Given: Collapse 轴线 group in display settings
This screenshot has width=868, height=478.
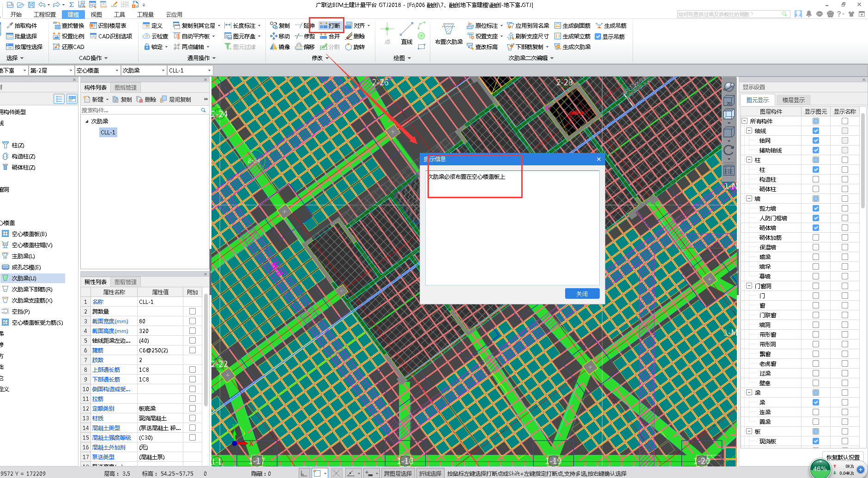Looking at the screenshot, I should pos(749,131).
